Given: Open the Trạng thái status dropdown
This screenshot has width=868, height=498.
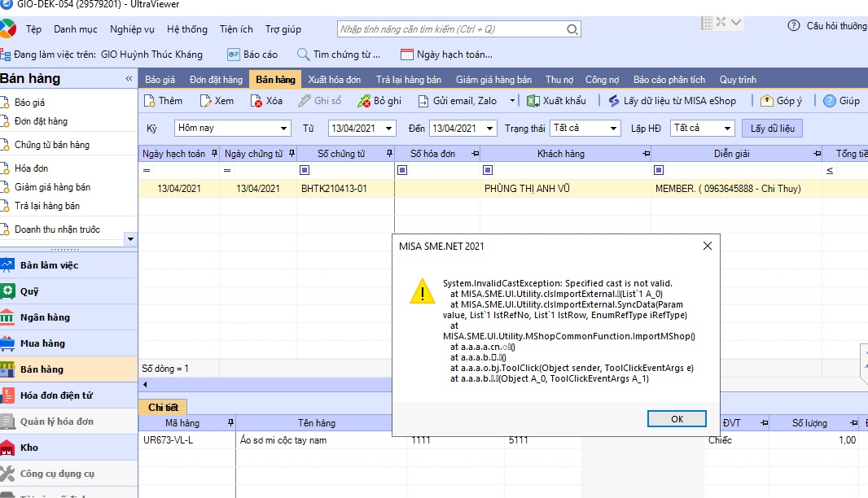Looking at the screenshot, I should pos(613,129).
